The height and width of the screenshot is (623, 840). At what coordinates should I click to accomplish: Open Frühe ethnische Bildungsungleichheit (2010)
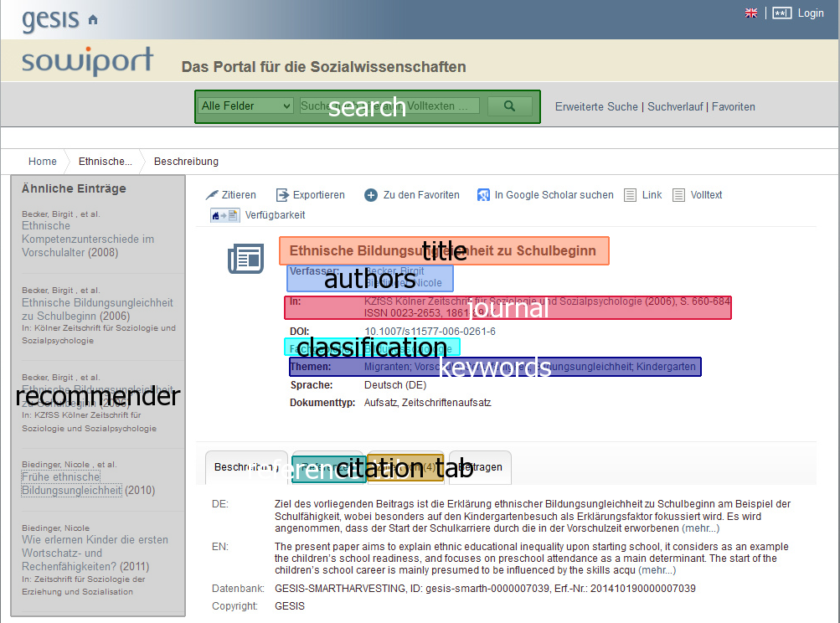coord(89,483)
